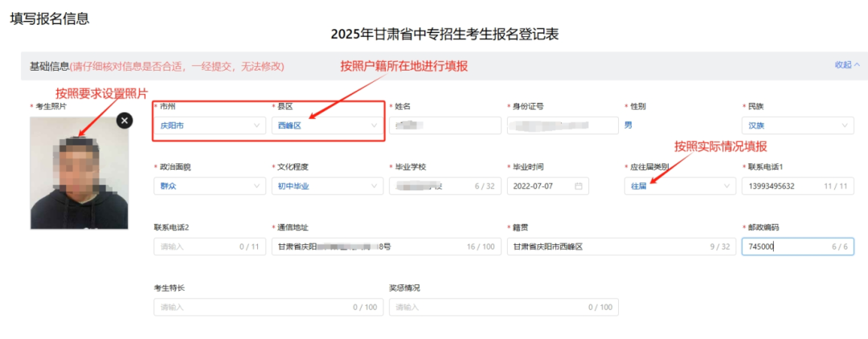Click the 身份证号 input field
The image size is (868, 339).
point(561,125)
